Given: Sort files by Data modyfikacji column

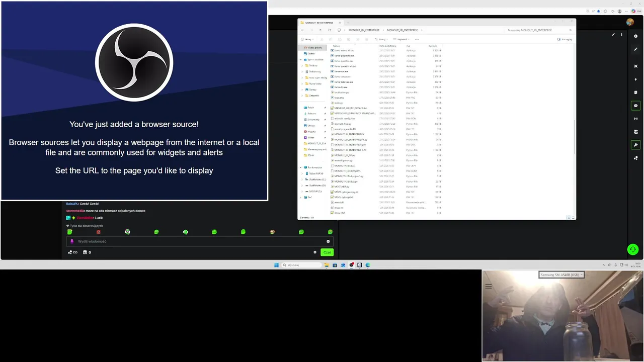Looking at the screenshot, I should coord(388,46).
